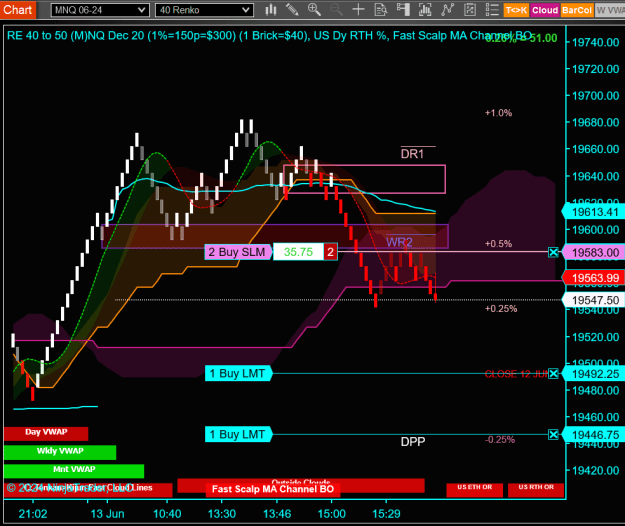This screenshot has height=526, width=625.
Task: Select the 1 Buy LMT label at 19446.75
Action: [x=238, y=434]
